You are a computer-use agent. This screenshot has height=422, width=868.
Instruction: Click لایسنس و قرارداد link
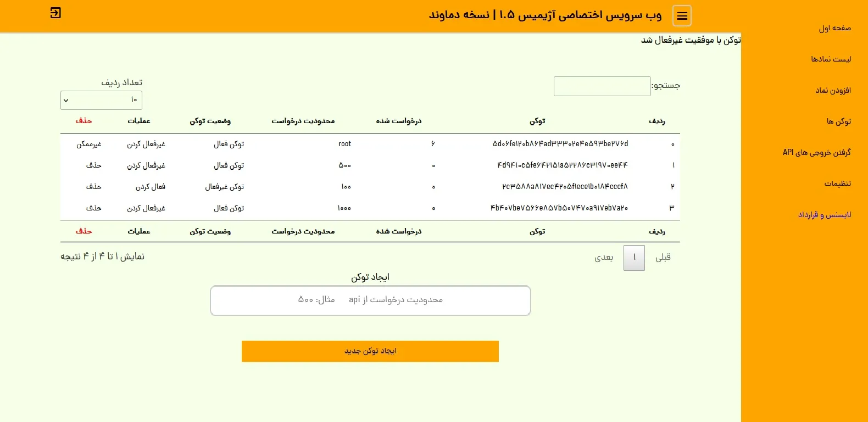[824, 215]
